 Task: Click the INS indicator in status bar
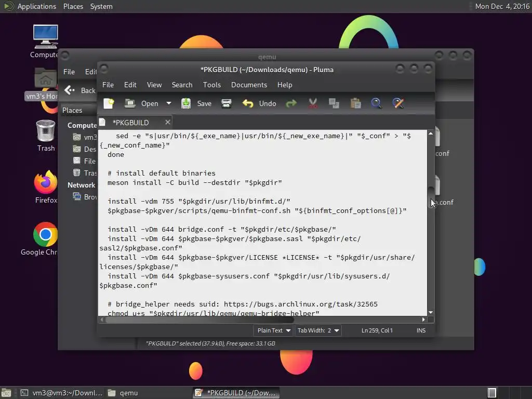[421, 330]
